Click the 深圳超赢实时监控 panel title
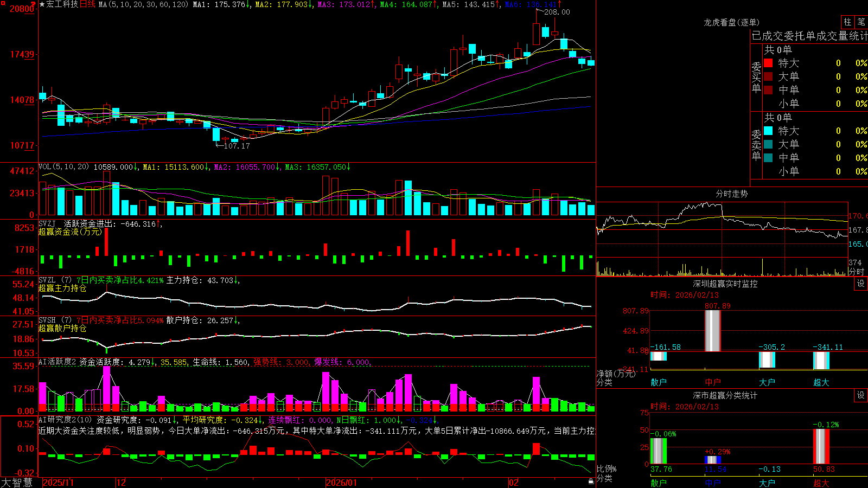 click(725, 284)
